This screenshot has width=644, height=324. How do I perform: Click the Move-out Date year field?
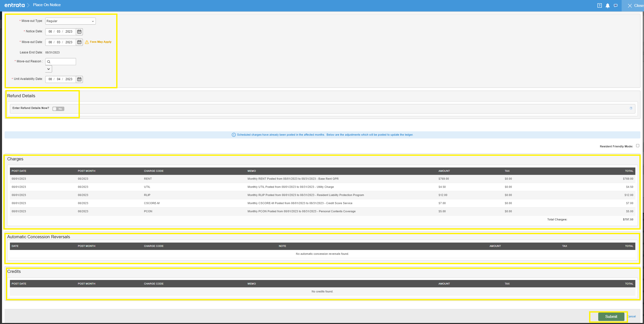(69, 42)
